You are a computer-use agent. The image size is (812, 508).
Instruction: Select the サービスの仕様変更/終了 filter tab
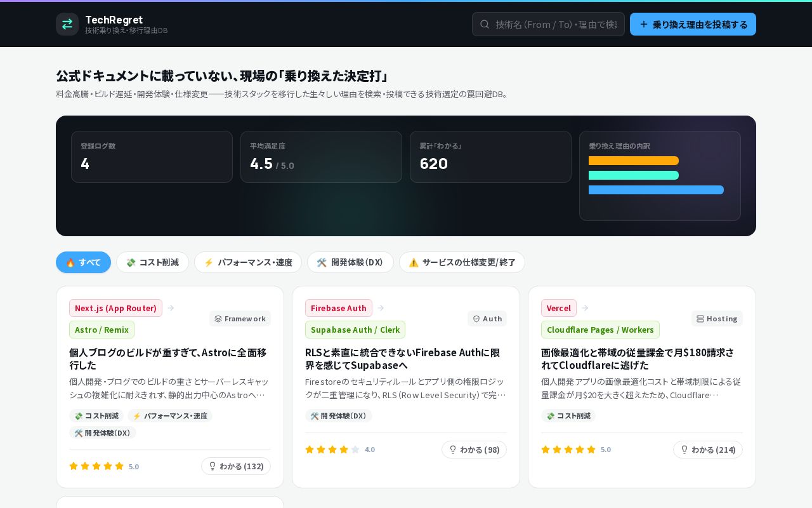pyautogui.click(x=462, y=262)
